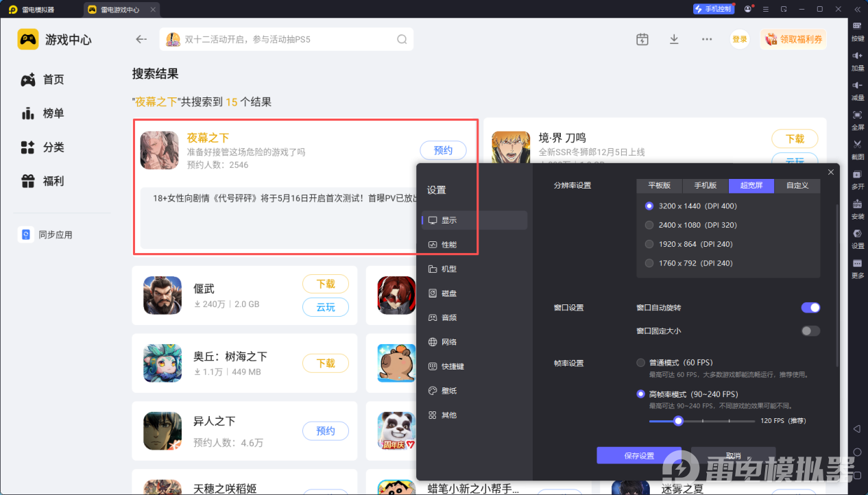Screen dimensions: 868x495
Task: Click 预约 for 异人之下
Action: point(326,431)
